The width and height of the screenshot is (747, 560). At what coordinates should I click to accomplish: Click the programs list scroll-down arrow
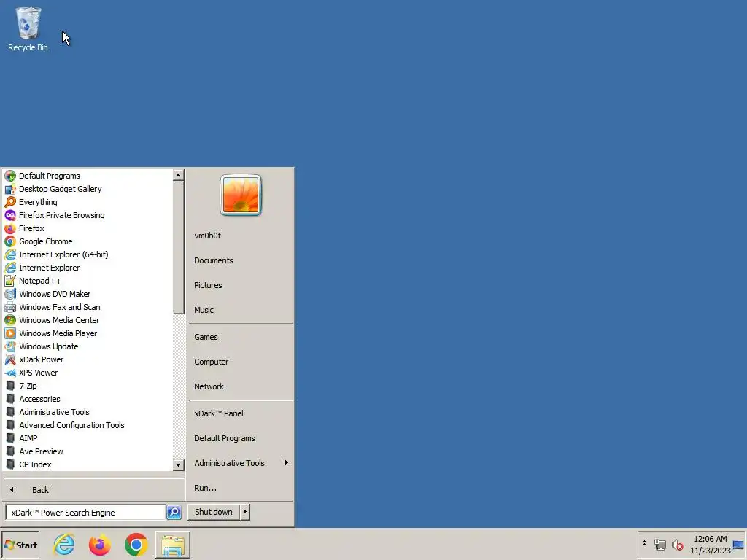click(x=178, y=464)
